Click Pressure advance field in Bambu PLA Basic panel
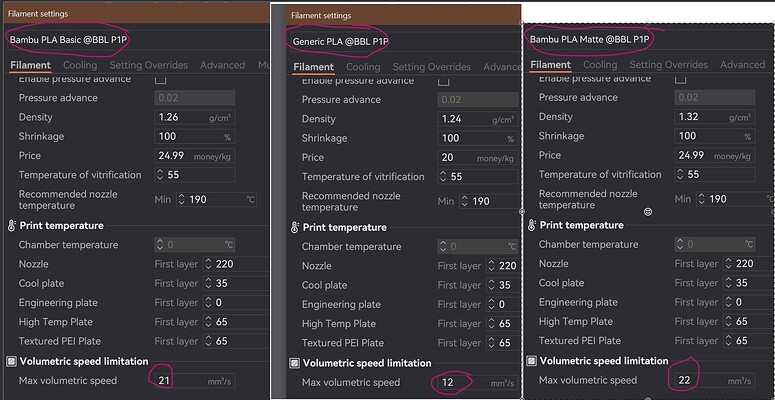 pos(195,98)
